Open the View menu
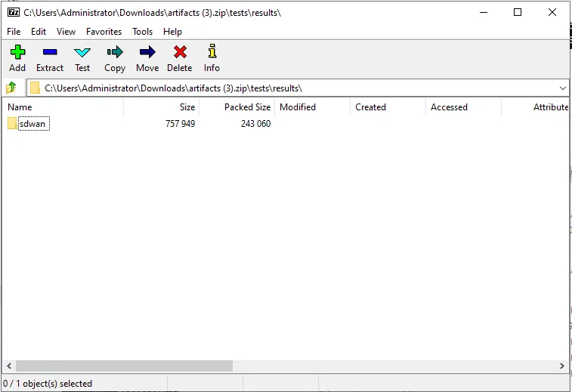 [x=66, y=32]
